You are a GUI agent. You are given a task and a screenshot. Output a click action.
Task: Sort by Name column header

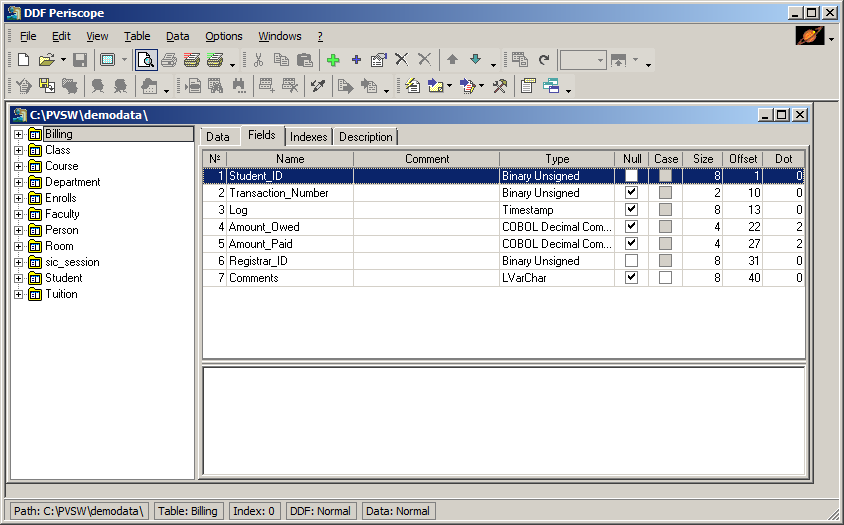pos(290,159)
